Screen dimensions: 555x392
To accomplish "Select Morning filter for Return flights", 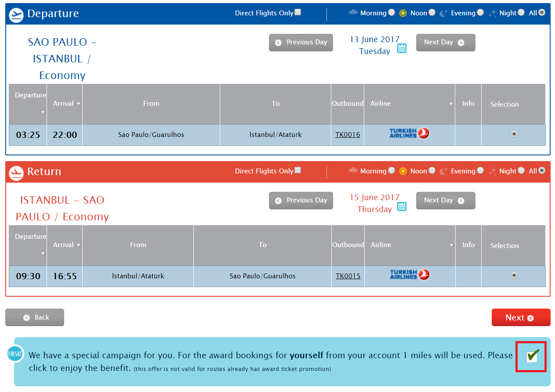I will (391, 171).
